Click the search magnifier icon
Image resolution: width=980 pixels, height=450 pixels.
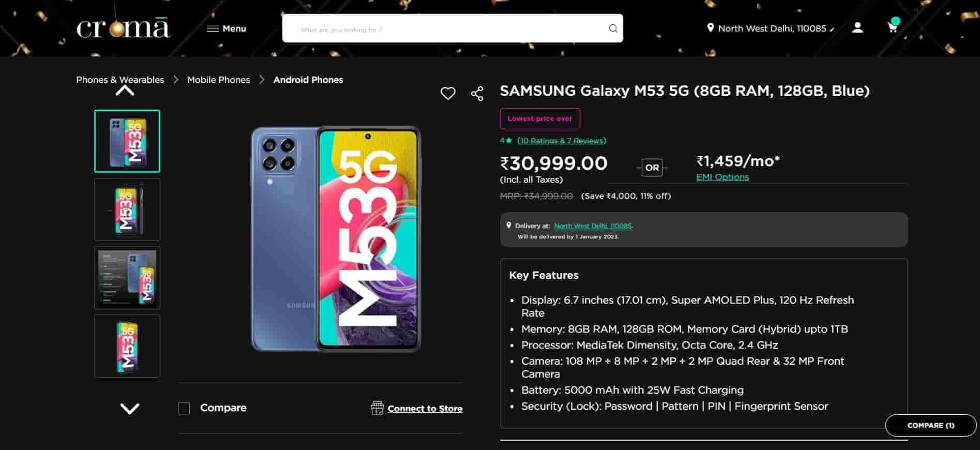(613, 28)
